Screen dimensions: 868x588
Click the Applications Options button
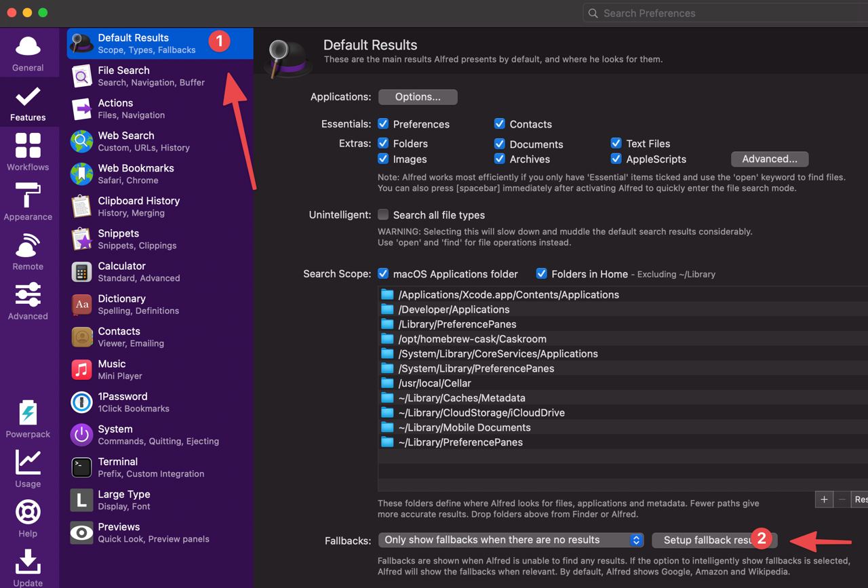pyautogui.click(x=418, y=97)
